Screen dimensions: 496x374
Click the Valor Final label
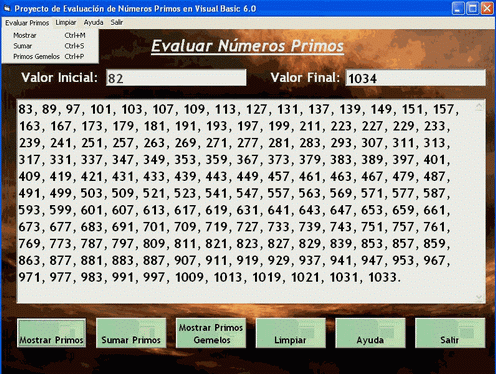coord(305,78)
